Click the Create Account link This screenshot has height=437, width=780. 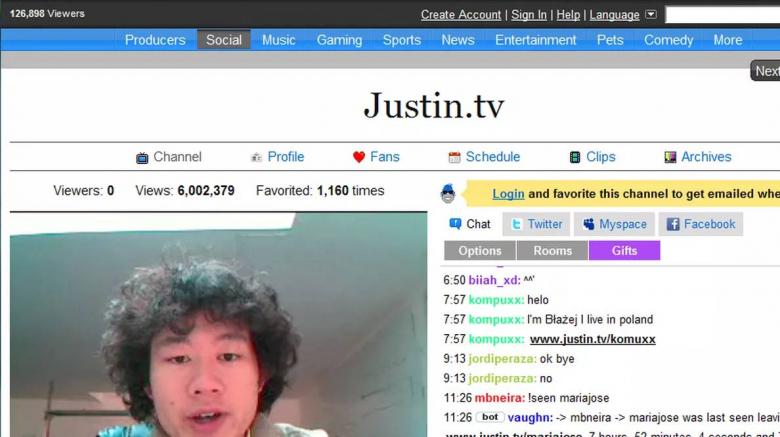click(x=461, y=15)
